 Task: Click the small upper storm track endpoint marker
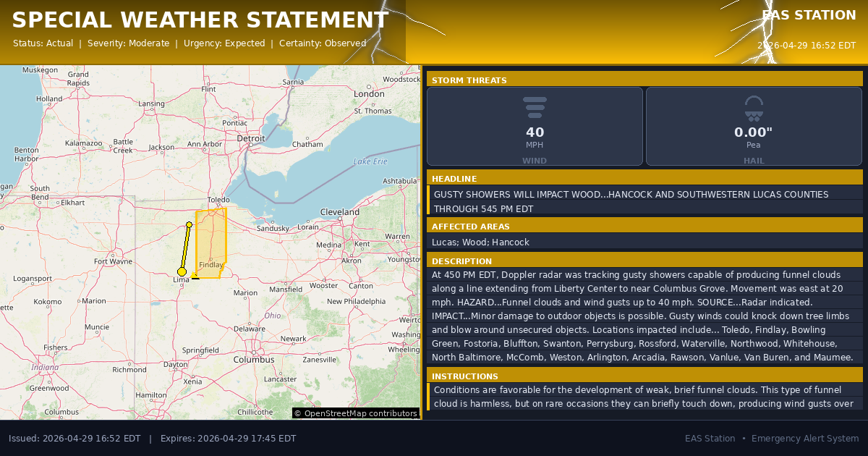tap(189, 224)
